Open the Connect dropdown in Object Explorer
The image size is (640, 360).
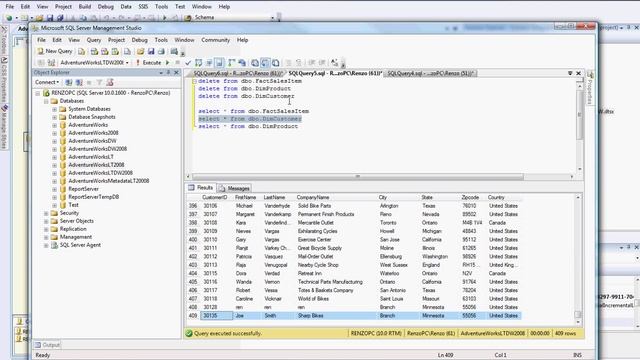(x=47, y=82)
